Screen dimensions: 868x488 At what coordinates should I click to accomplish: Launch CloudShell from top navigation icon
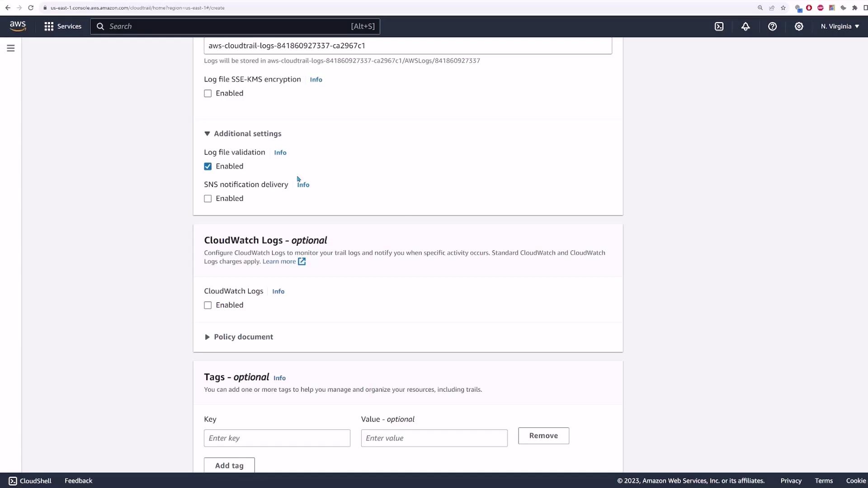point(719,26)
